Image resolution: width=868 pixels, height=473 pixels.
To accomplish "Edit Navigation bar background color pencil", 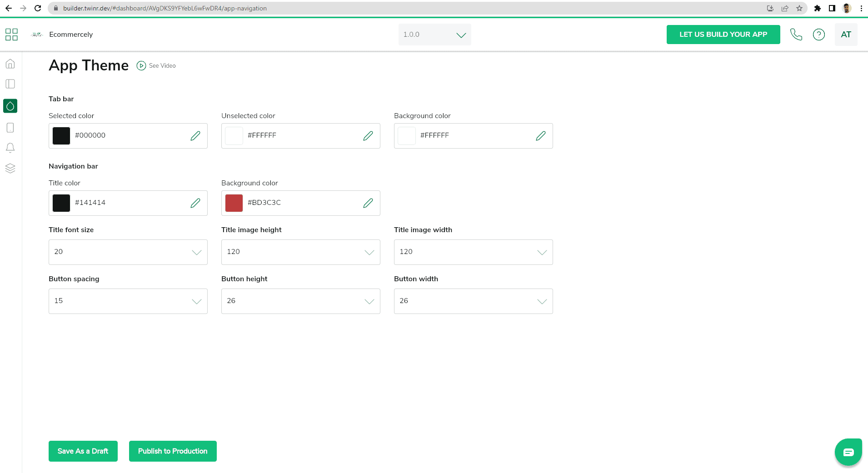I will tap(368, 203).
